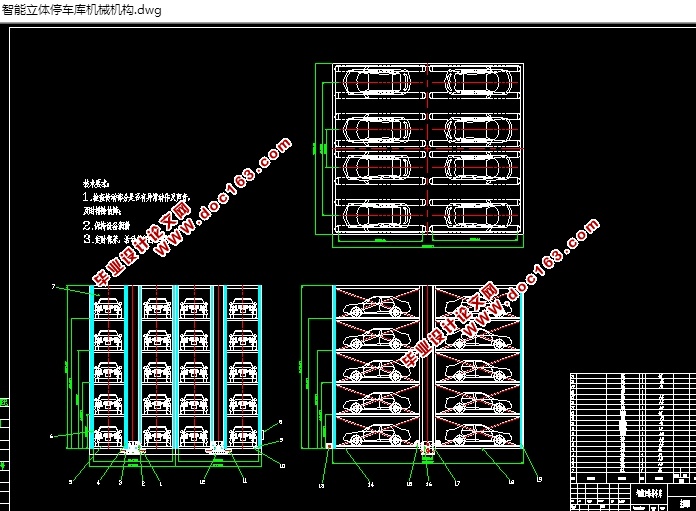The image size is (696, 511).
Task: Click part callout number 19
Action: 539,479
